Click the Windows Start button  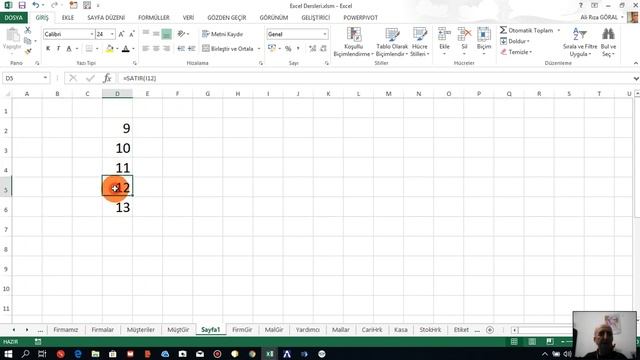coord(8,354)
